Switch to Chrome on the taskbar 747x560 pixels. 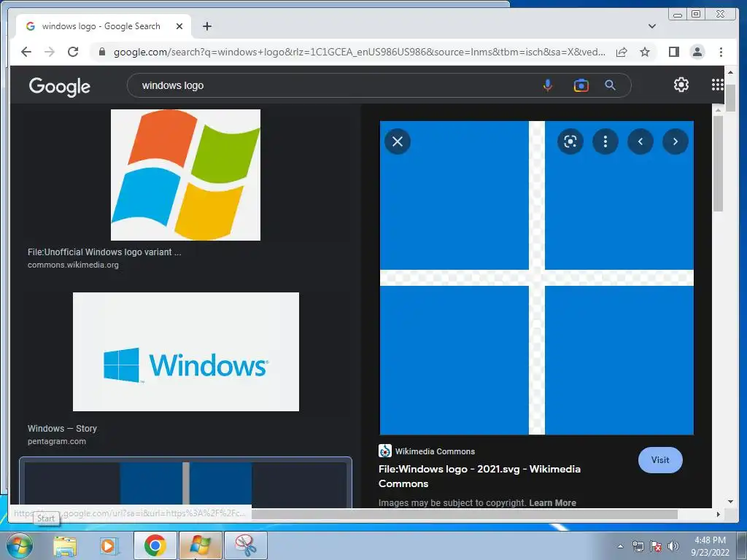coord(155,545)
